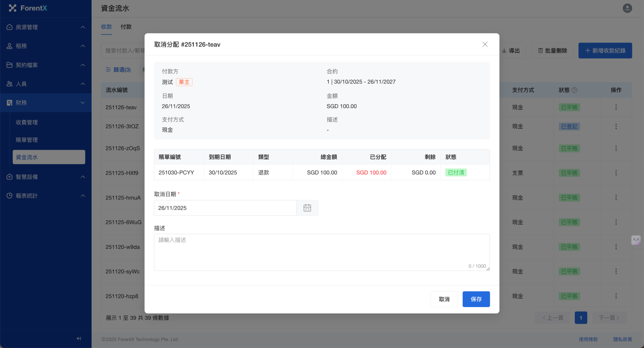Collapse the sidebar using bottom arrow icon
The height and width of the screenshot is (348, 644).
[79, 338]
